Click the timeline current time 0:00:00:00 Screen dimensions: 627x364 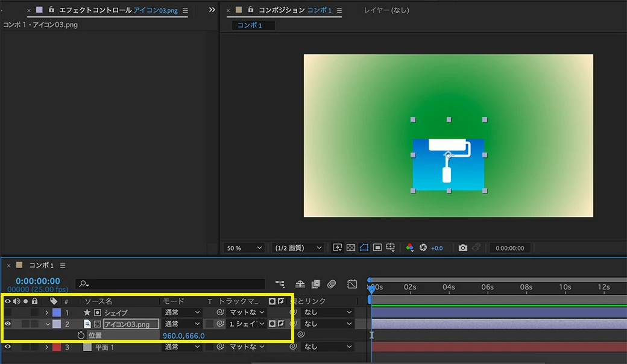[x=38, y=281]
